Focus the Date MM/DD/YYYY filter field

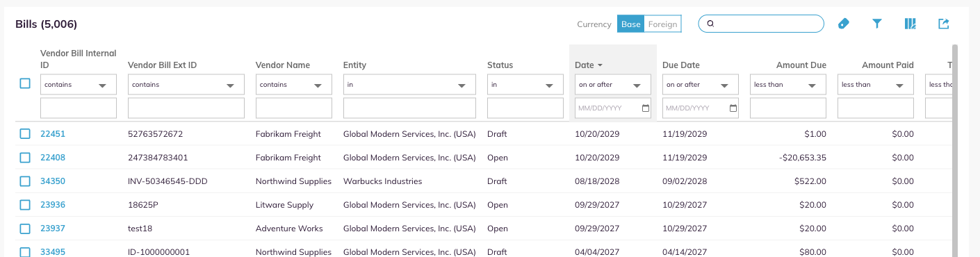(613, 108)
